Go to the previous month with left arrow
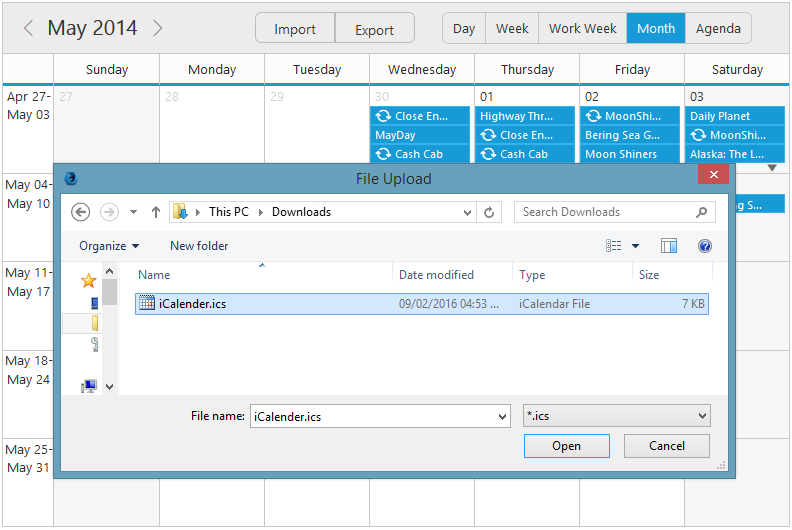The width and height of the screenshot is (792, 530). pyautogui.click(x=28, y=28)
